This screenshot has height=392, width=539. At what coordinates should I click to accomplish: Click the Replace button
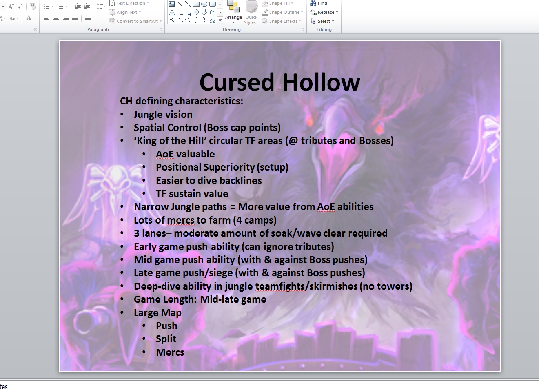point(324,12)
